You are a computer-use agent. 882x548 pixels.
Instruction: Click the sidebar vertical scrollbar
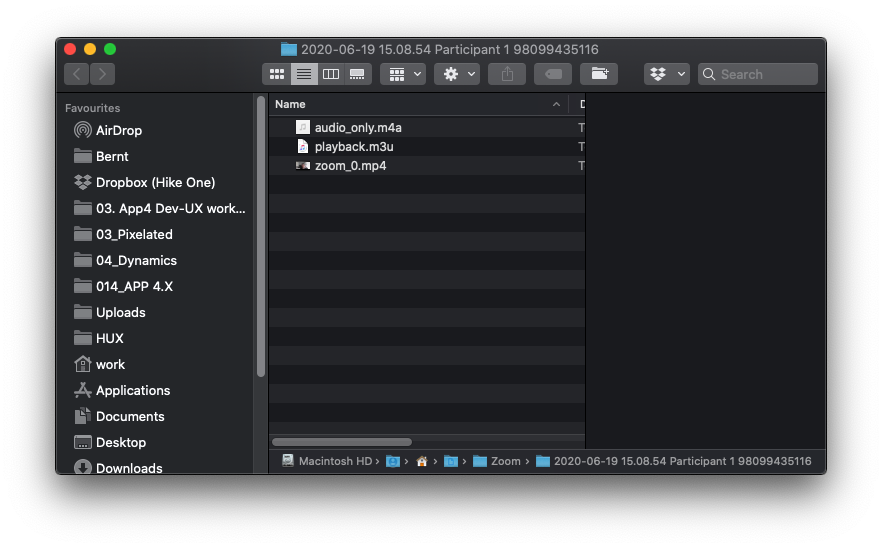[x=260, y=236]
